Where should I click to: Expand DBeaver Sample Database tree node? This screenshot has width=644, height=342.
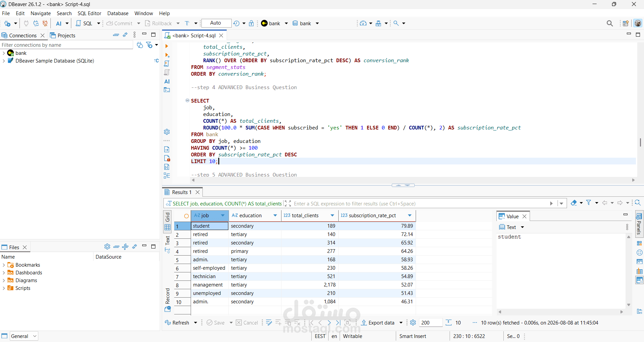pos(4,61)
